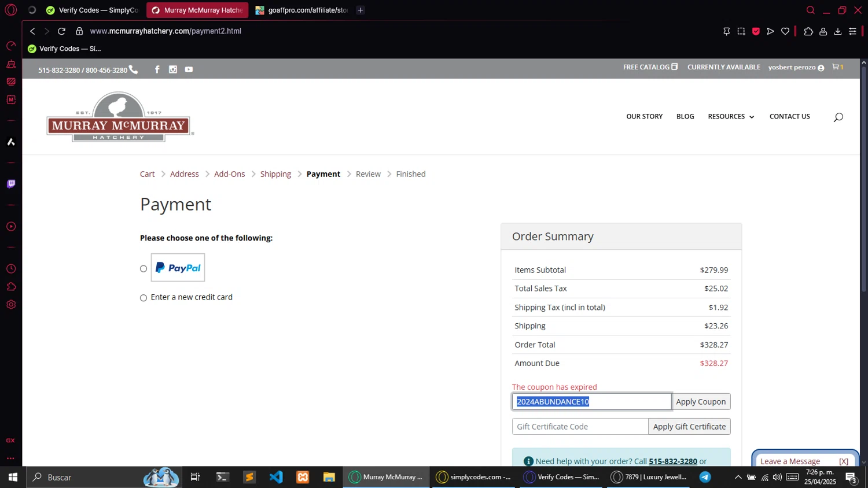Image resolution: width=868 pixels, height=488 pixels.
Task: Open Telegram from the Windows taskbar
Action: point(705,477)
